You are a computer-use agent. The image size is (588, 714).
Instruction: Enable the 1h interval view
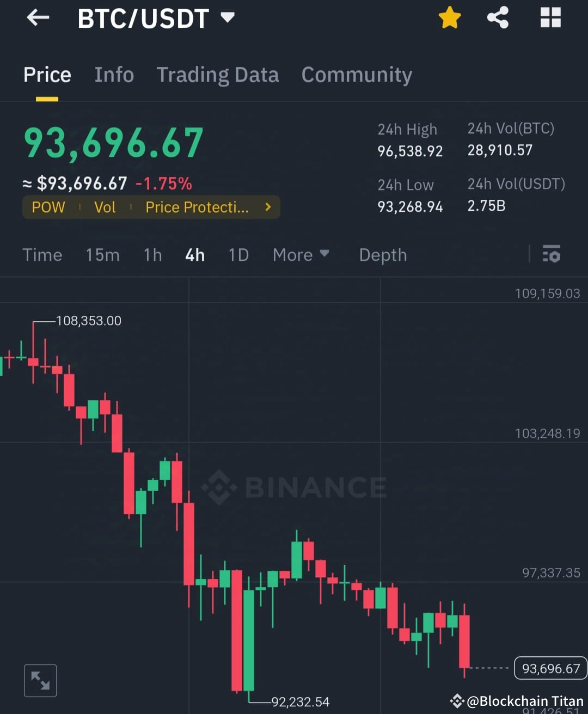pos(152,254)
